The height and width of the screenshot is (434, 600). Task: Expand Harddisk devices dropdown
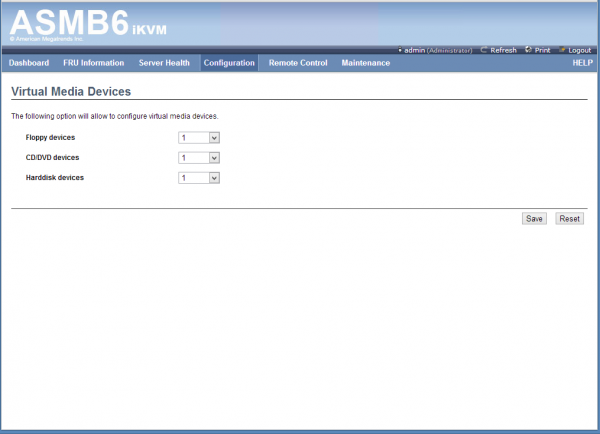point(199,178)
